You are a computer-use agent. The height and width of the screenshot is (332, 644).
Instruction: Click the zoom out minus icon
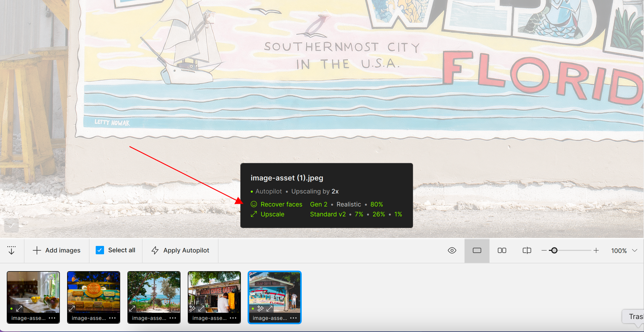(x=544, y=250)
